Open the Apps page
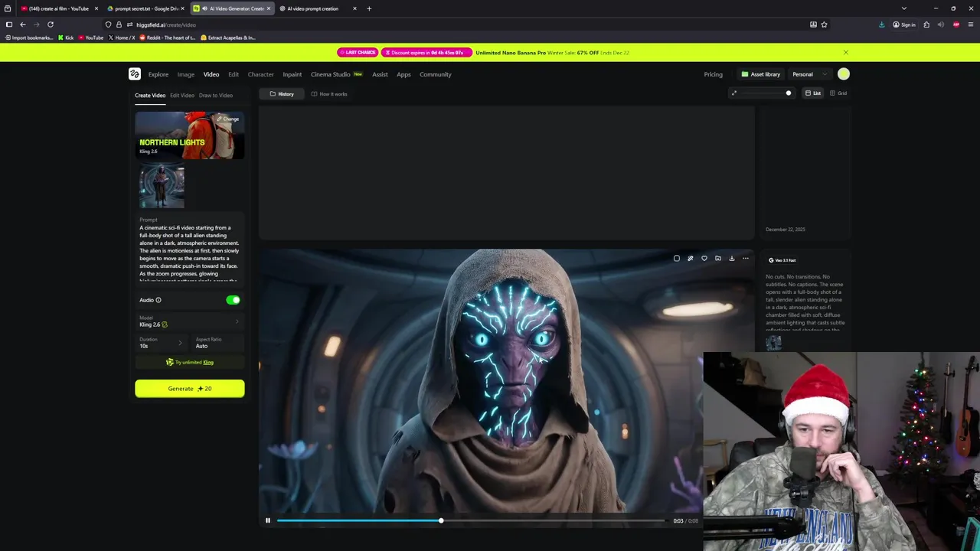Viewport: 980px width, 551px height. [x=403, y=74]
